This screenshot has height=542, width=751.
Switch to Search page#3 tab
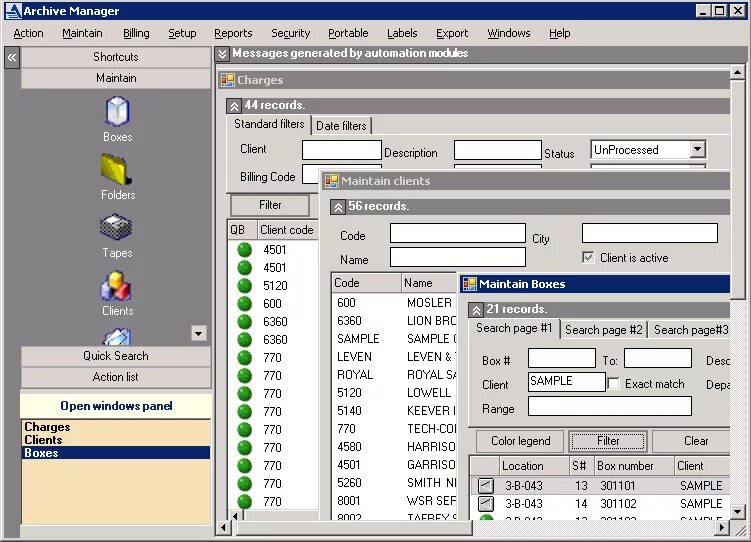pyautogui.click(x=691, y=330)
